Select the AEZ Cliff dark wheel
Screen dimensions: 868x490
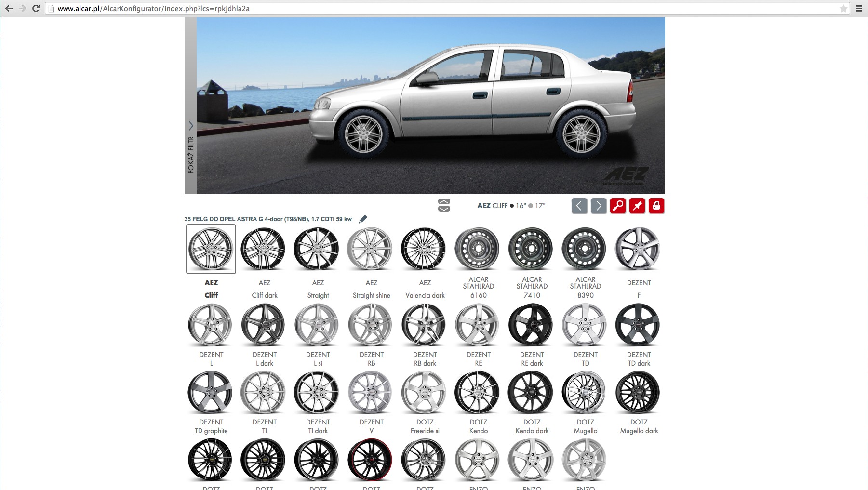coord(263,249)
